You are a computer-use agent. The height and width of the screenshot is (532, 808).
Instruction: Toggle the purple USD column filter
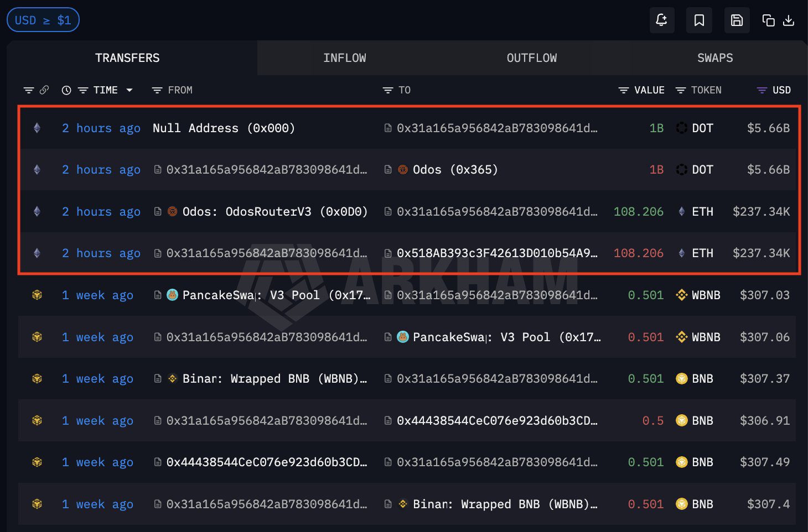(762, 90)
